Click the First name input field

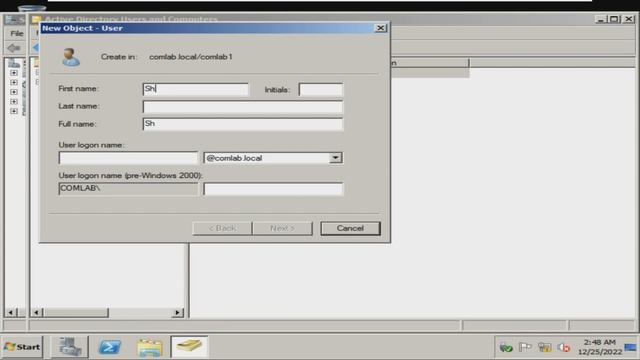[x=196, y=89]
